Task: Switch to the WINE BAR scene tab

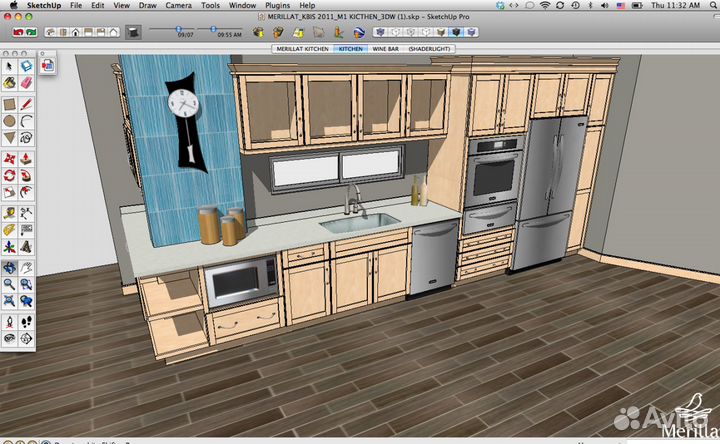Action: point(387,48)
